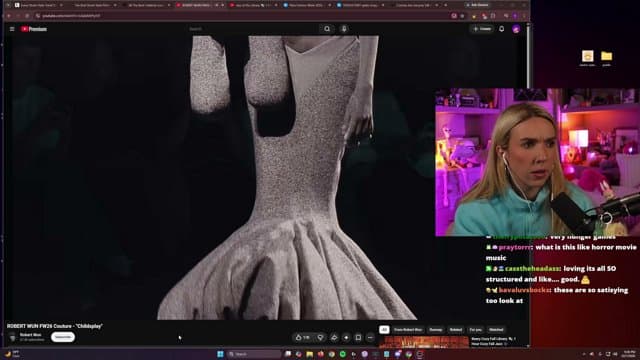Click the sparkle icon beside Share
Viewport: 640px width, 360px height.
pos(346,338)
